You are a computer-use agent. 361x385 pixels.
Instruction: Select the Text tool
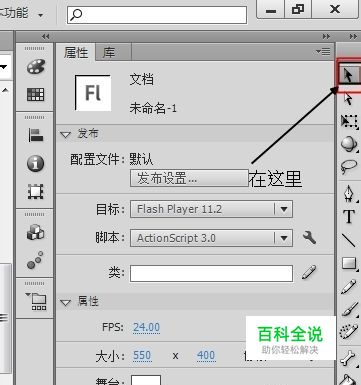349,217
